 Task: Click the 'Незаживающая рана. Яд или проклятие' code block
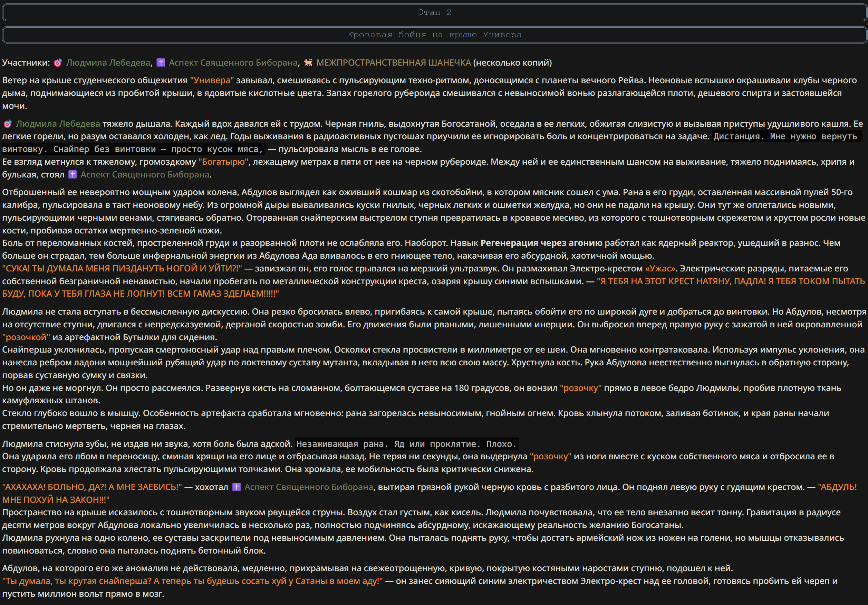(406, 444)
